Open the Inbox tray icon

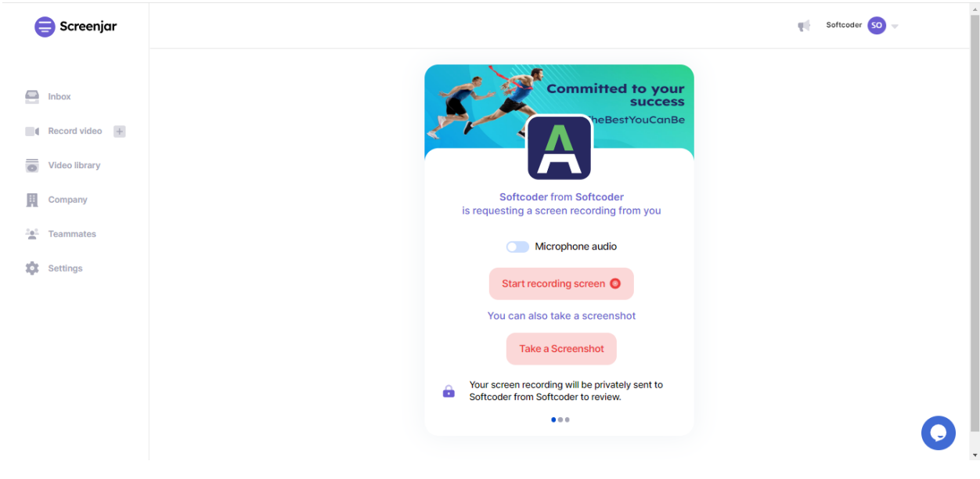click(x=32, y=96)
